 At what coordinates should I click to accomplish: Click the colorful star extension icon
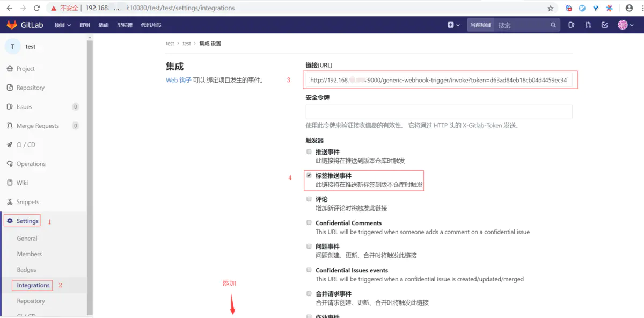(609, 8)
